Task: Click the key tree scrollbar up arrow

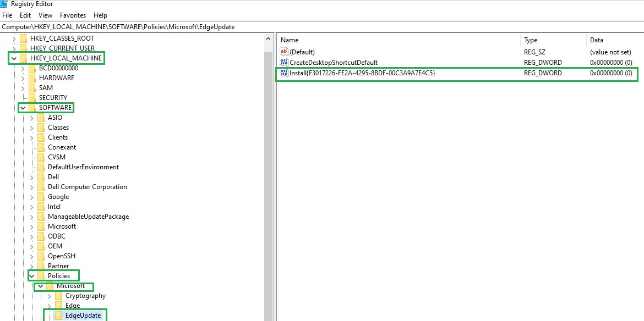Action: pos(269,39)
